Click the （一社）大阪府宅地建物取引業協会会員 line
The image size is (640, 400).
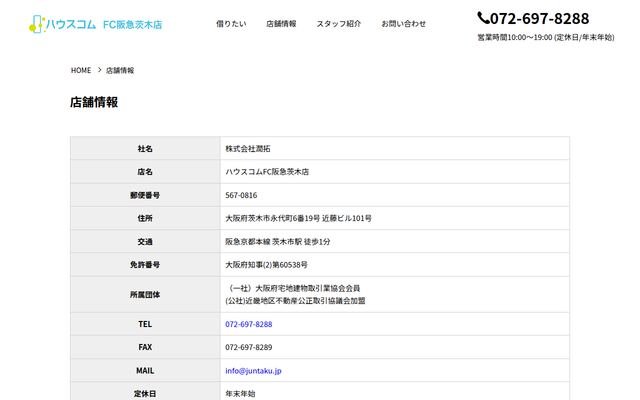[293, 288]
